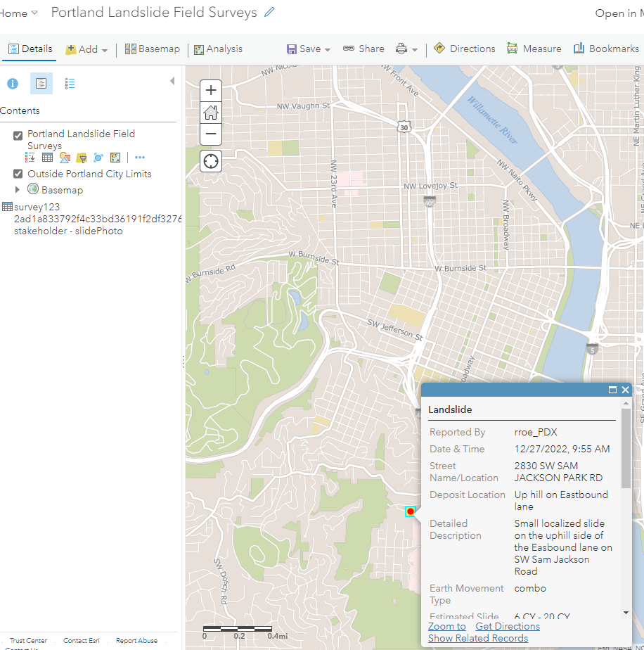Open Show Related Records for the landslide
The image size is (644, 650).
(478, 638)
